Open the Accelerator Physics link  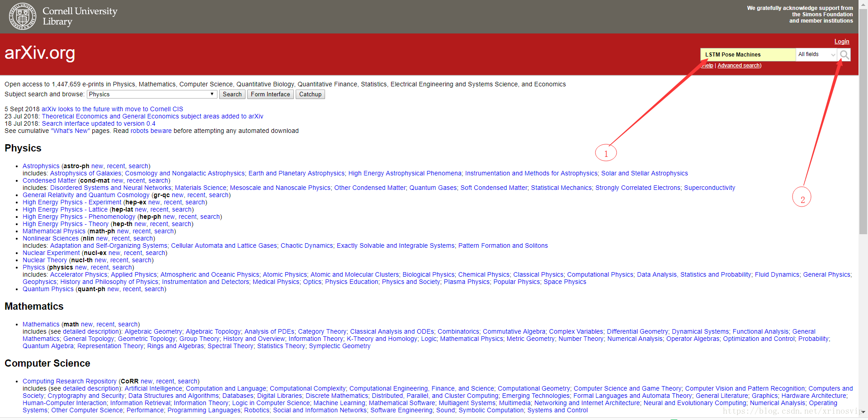click(79, 274)
